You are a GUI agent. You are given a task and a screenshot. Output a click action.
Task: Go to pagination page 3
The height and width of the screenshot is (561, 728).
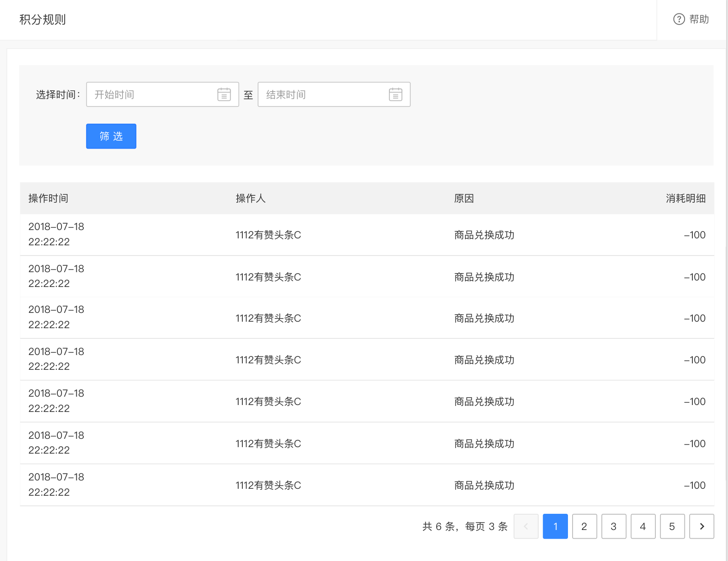tap(614, 526)
